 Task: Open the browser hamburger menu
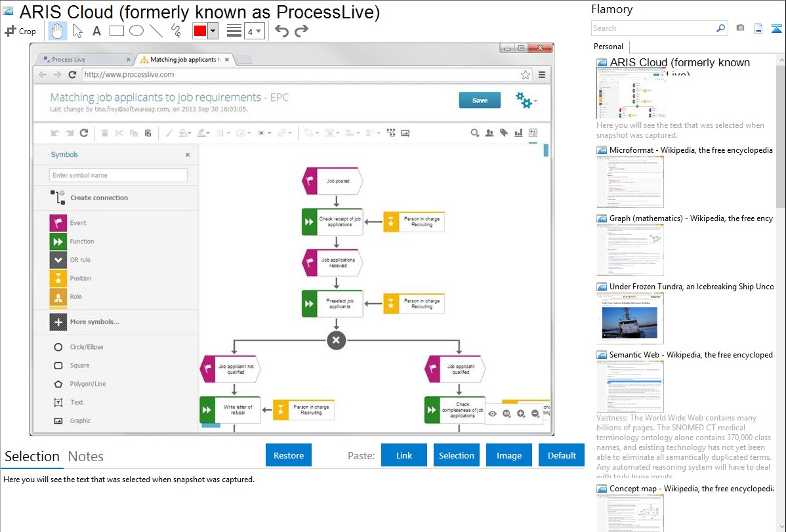click(x=542, y=75)
